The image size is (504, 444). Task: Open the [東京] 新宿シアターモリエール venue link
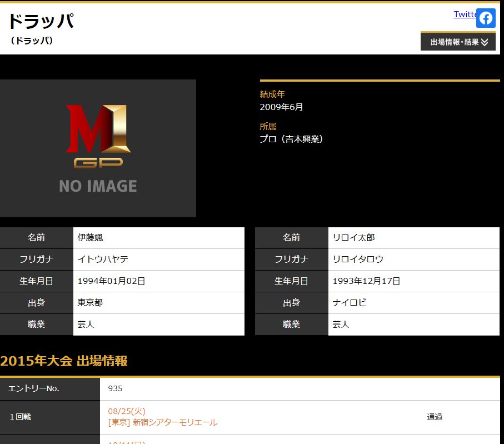click(163, 422)
